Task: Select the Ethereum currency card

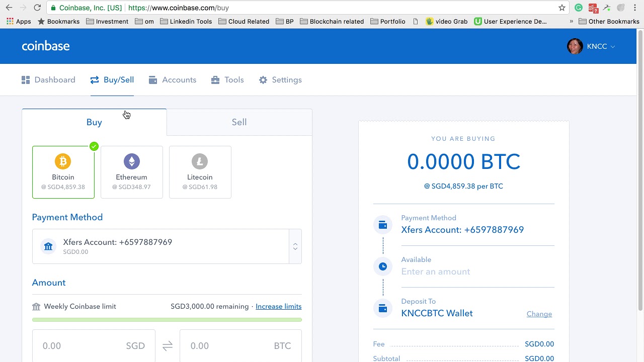Action: coord(132,172)
